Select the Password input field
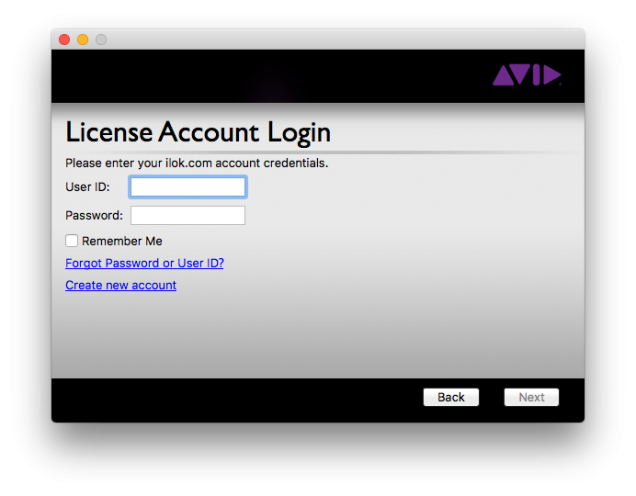The image size is (636, 496). (x=188, y=215)
